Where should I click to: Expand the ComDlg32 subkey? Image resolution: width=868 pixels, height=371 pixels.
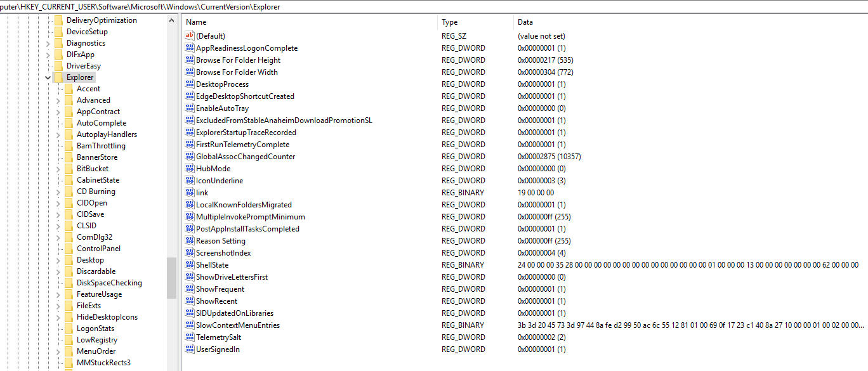[58, 237]
